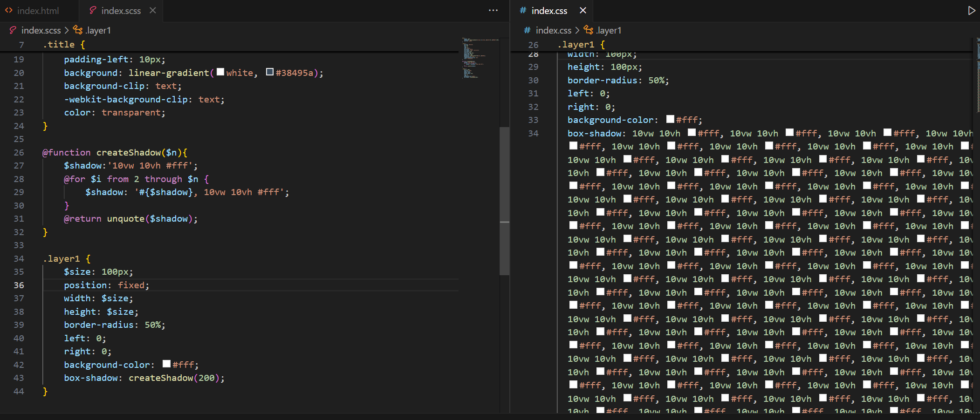The height and width of the screenshot is (420, 980).
Task: Click index.css breadcrumb in right editor
Action: point(553,30)
